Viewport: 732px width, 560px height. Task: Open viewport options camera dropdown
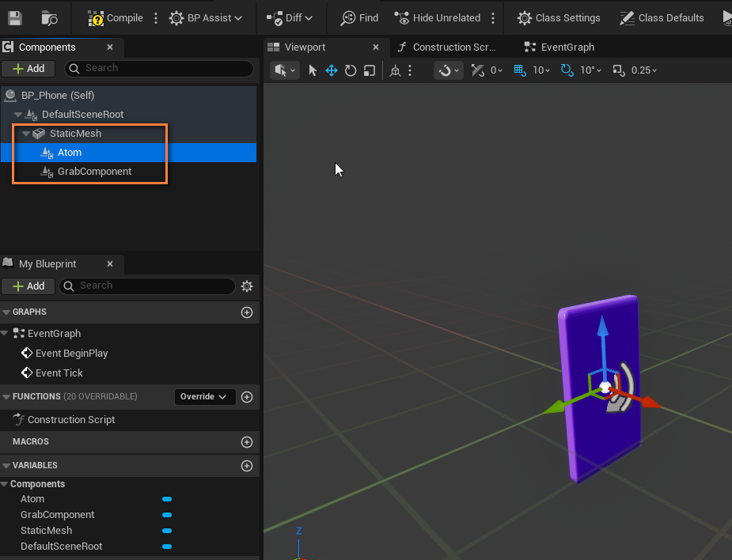click(x=285, y=70)
